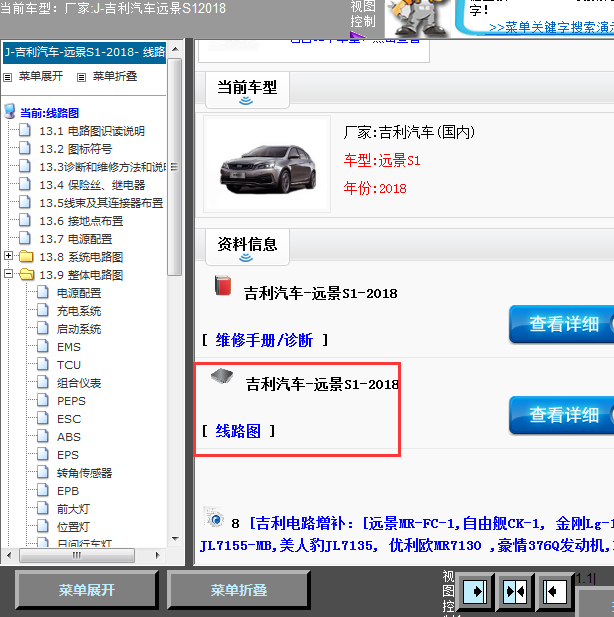Click the icon beside the number 8 announcement
This screenshot has height=617, width=614.
point(214,517)
